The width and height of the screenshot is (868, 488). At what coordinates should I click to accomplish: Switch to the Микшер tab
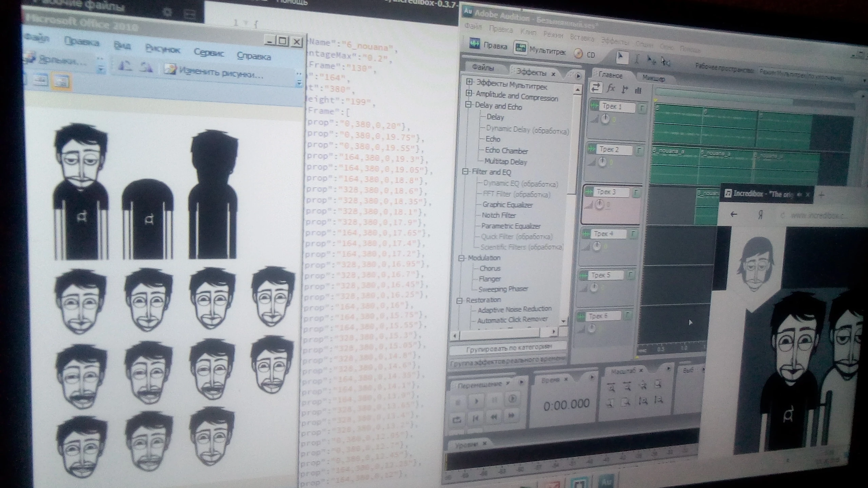coord(653,78)
